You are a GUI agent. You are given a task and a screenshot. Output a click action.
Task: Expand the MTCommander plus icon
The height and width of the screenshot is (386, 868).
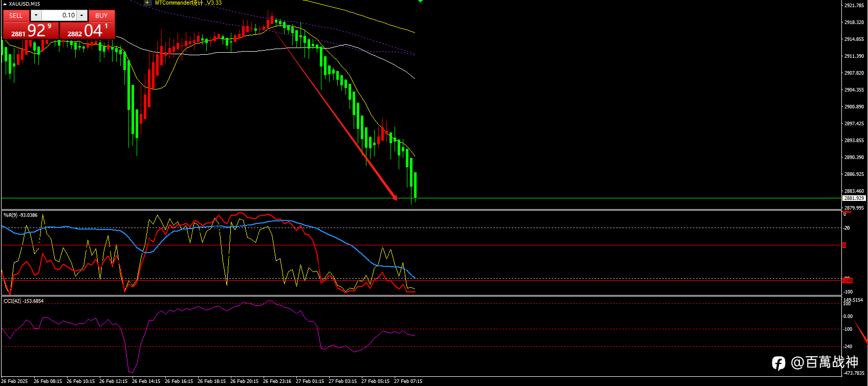point(147,3)
